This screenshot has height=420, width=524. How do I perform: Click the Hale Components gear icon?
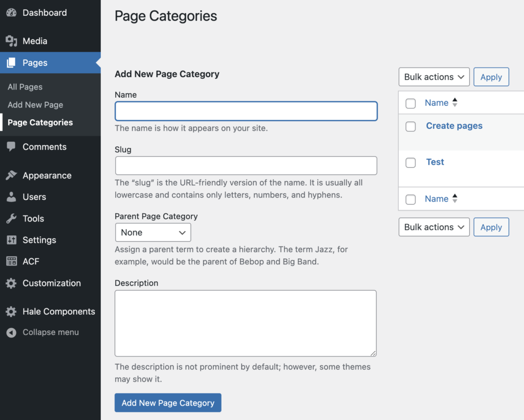(11, 312)
